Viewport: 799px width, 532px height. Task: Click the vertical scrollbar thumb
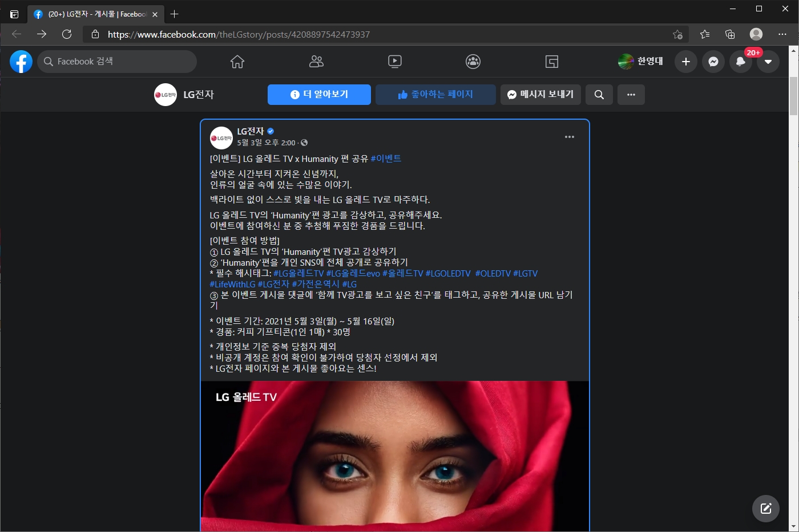coord(794,96)
